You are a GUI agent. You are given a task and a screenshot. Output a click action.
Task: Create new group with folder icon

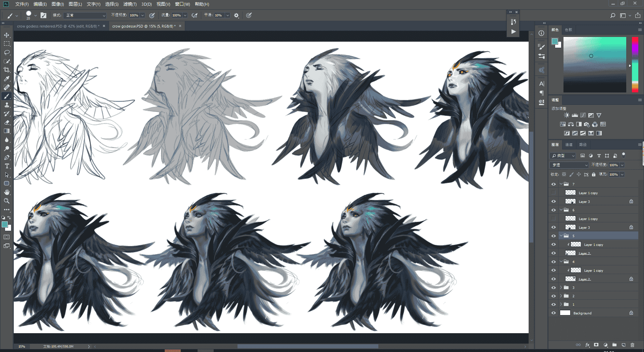coord(614,345)
